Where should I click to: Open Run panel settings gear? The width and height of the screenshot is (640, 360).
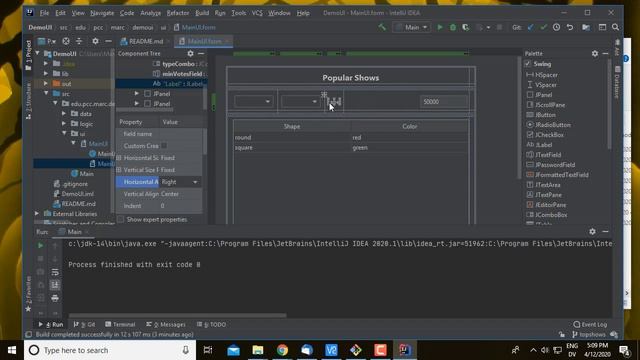[x=592, y=231]
